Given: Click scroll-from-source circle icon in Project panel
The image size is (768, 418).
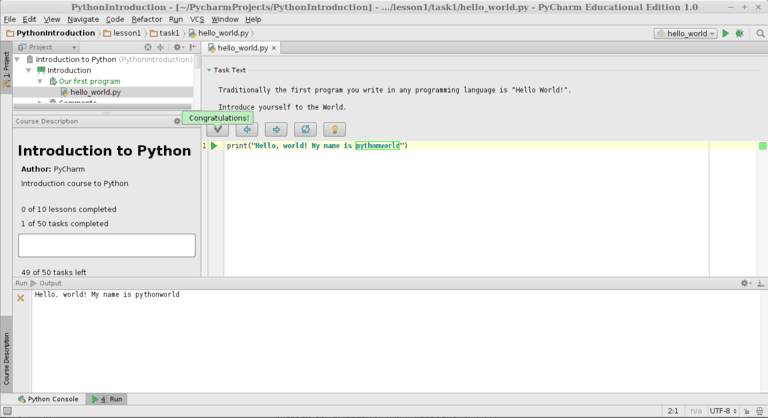Looking at the screenshot, I should (148, 47).
